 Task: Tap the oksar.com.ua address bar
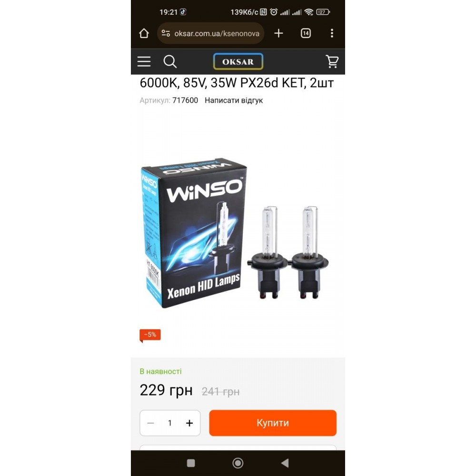(211, 33)
